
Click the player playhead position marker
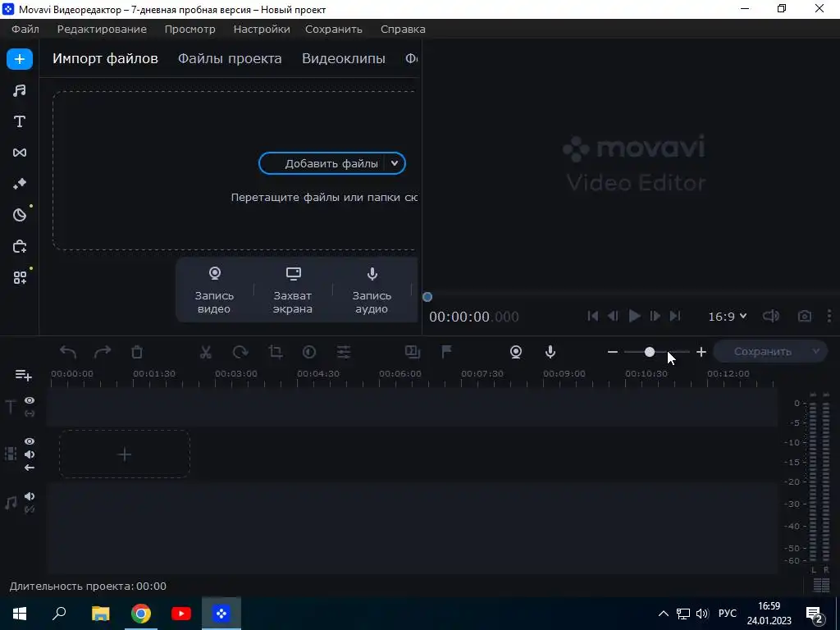tap(427, 297)
